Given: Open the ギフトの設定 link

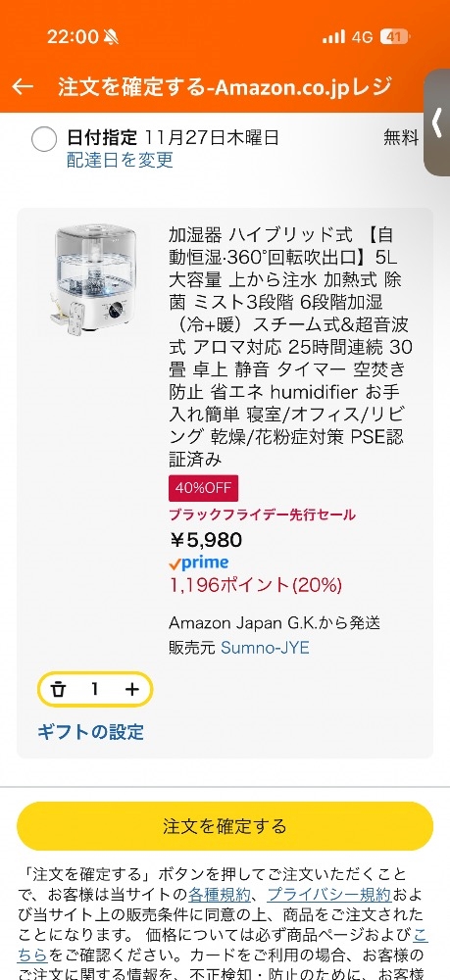Looking at the screenshot, I should point(90,732).
